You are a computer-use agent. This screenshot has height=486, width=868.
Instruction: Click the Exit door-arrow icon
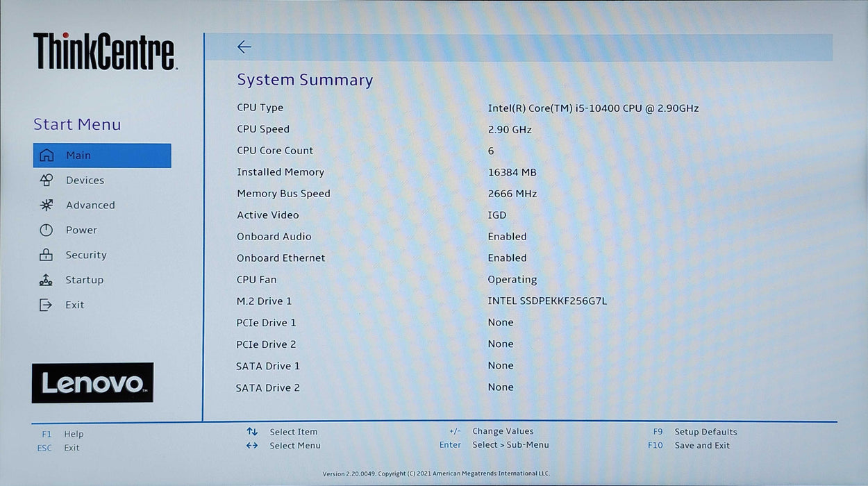pos(47,305)
